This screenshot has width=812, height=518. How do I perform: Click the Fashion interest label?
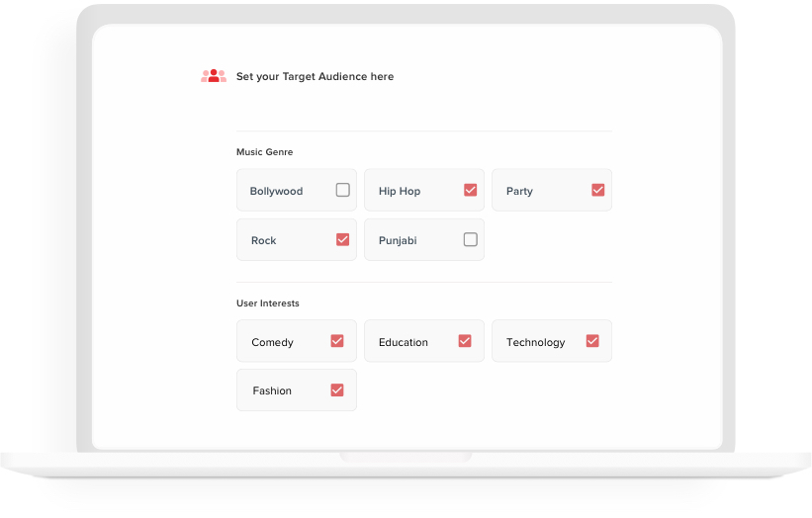coord(272,390)
